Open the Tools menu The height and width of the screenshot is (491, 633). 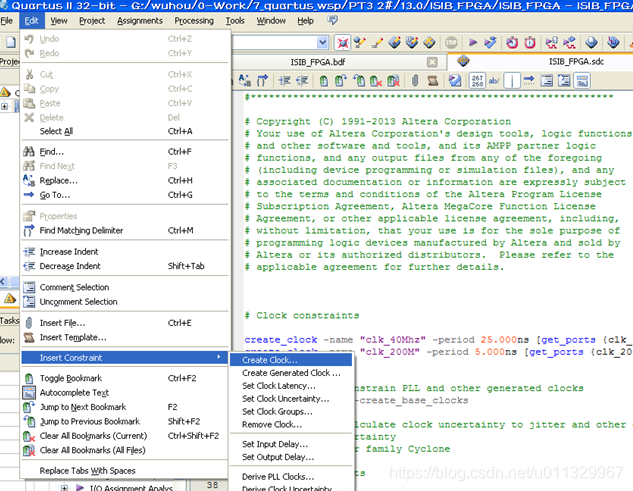click(235, 21)
